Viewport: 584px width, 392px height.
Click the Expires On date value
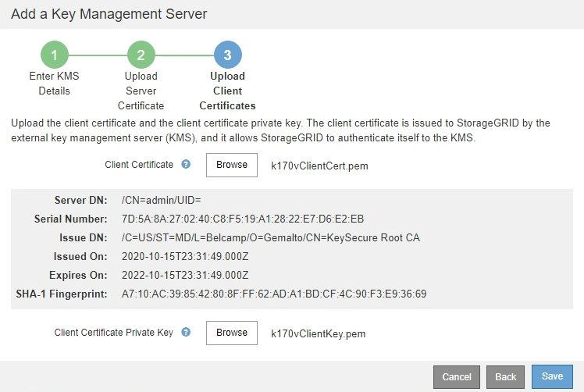coord(185,275)
